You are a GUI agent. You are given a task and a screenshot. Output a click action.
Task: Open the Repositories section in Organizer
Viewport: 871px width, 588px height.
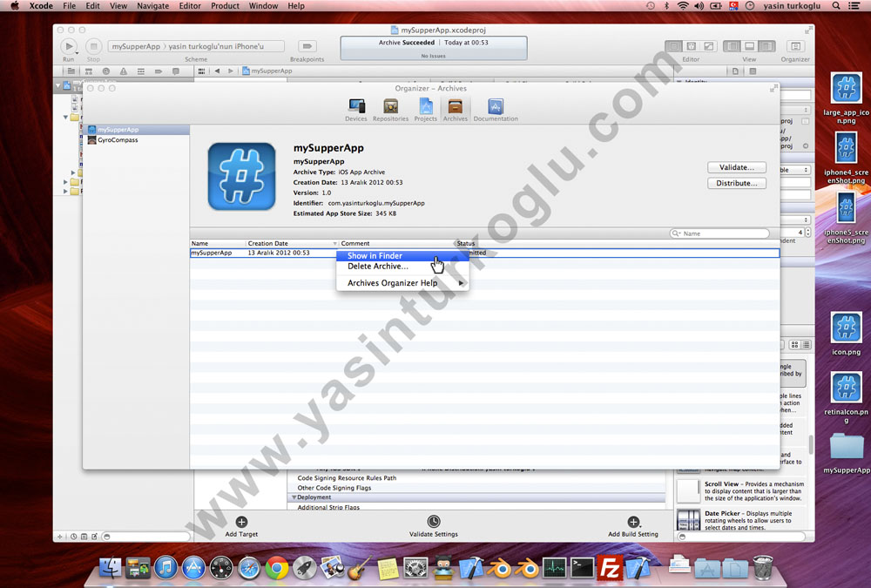pyautogui.click(x=390, y=110)
